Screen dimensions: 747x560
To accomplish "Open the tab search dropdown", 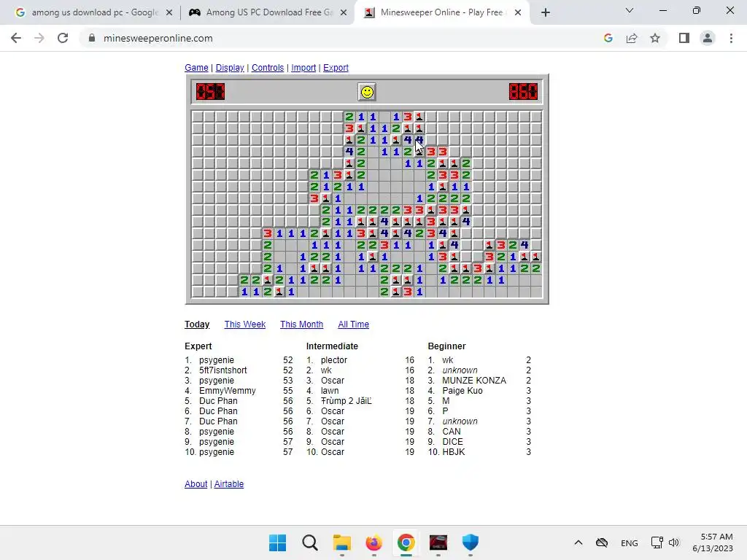I will 630,10.
